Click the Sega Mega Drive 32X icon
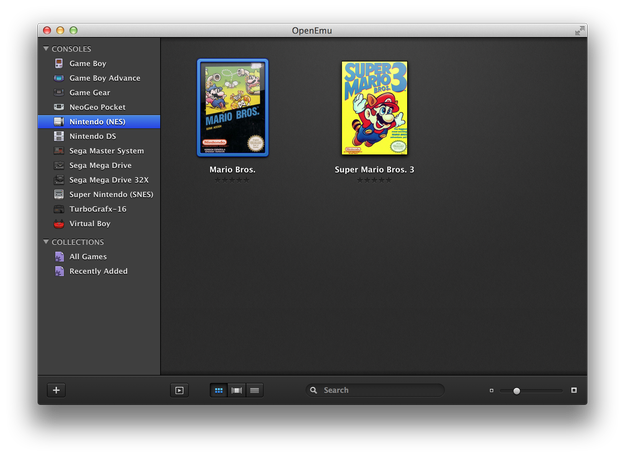The width and height of the screenshot is (625, 457). [x=59, y=180]
